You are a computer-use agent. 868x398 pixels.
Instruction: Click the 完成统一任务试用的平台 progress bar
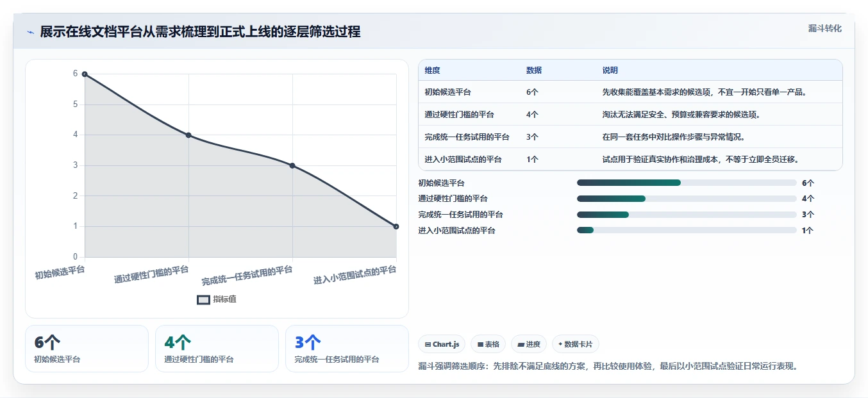tap(687, 215)
